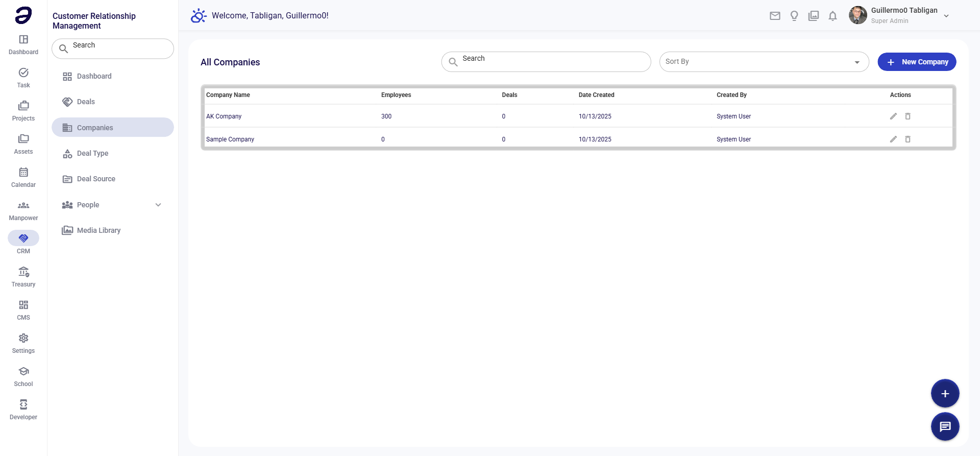Viewport: 980px width, 456px height.
Task: Open the user profile dropdown arrow
Action: (946, 16)
